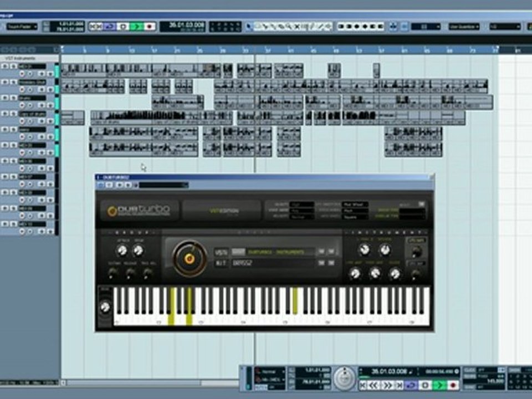The image size is (532, 399).
Task: Click the lower LFO knob at right edge
Action: click(x=416, y=274)
